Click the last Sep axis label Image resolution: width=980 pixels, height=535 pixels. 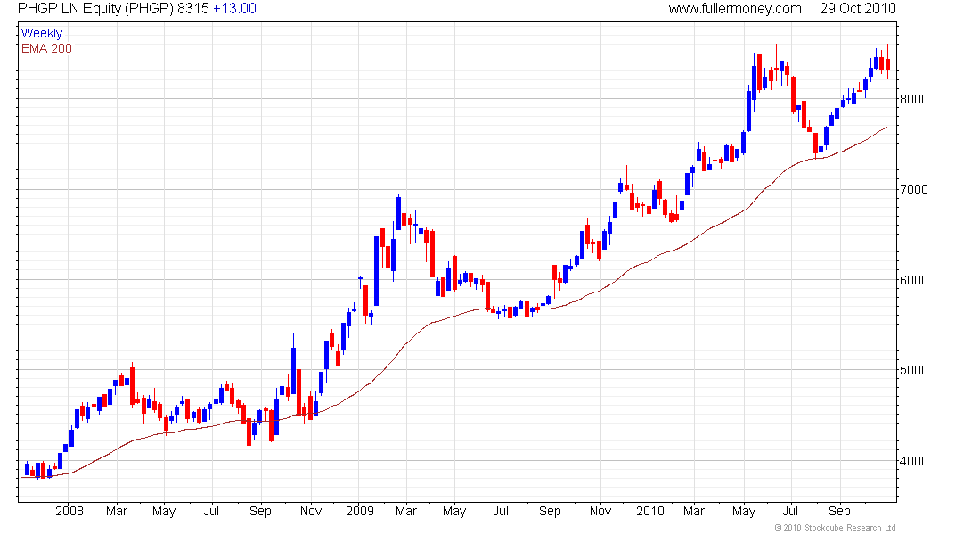pos(839,512)
